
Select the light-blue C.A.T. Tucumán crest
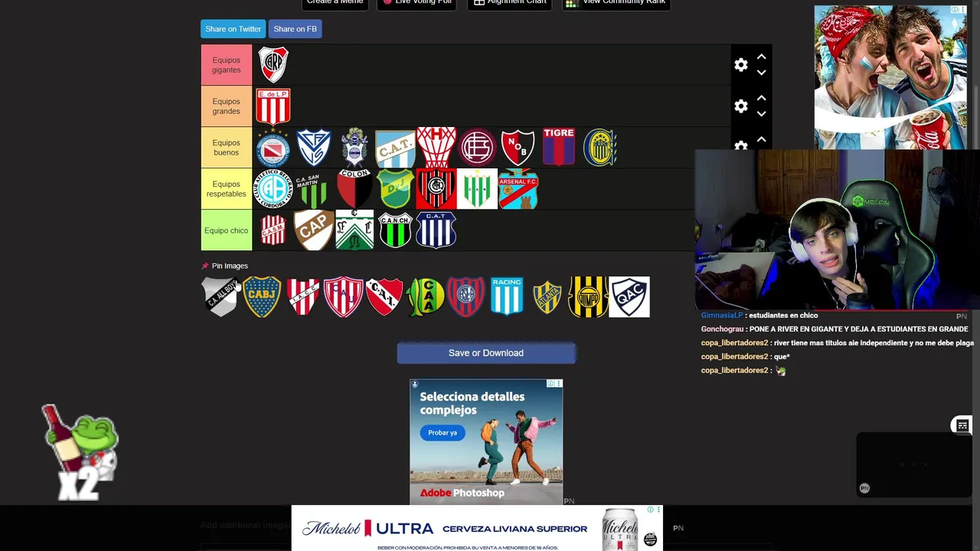point(395,148)
